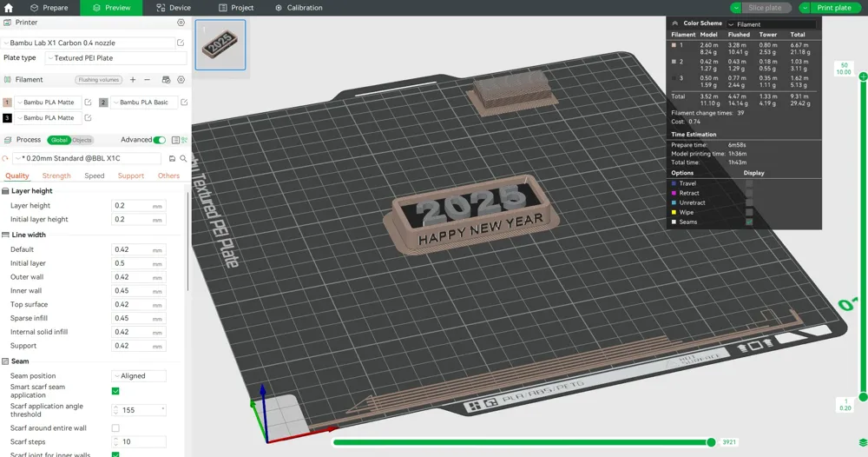Open filament 3 material dropdown
868x457 pixels.
pos(48,118)
